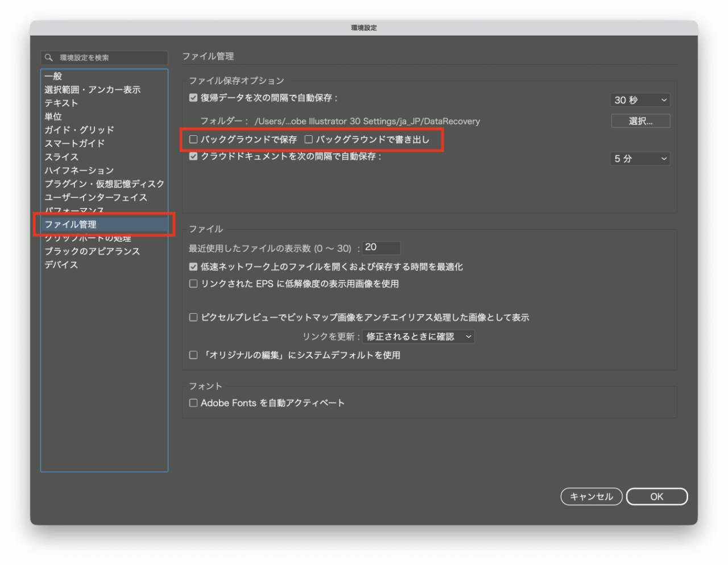Open the 5 分 cloud autosave dropdown
The height and width of the screenshot is (565, 728).
(x=640, y=159)
